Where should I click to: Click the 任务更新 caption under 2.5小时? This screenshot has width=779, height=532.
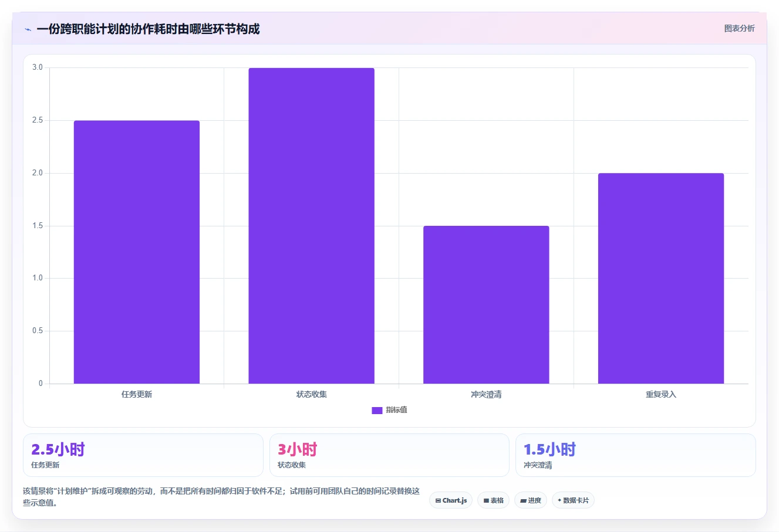tap(45, 465)
